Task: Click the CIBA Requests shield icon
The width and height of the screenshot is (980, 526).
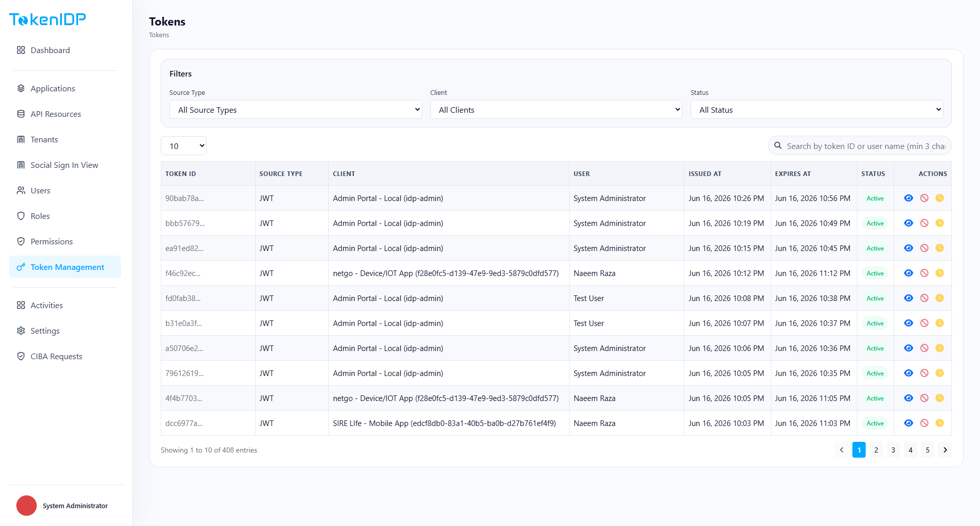Action: click(21, 356)
